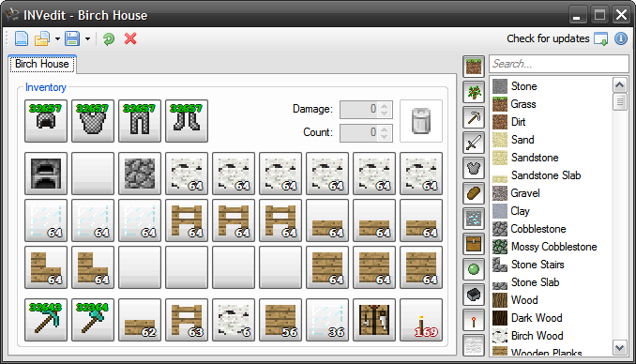Open the Food category bread icon
Viewport: 636px width, 364px height.
coord(474,193)
